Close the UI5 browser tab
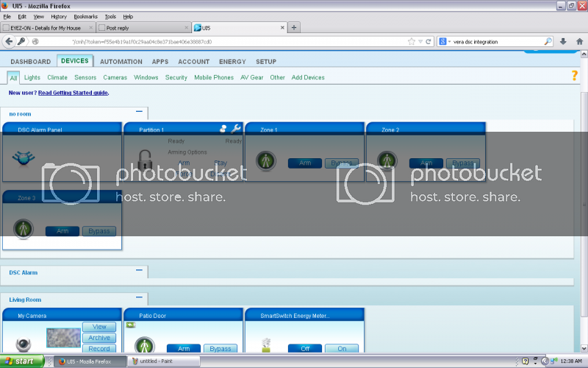The width and height of the screenshot is (588, 368). pos(282,28)
